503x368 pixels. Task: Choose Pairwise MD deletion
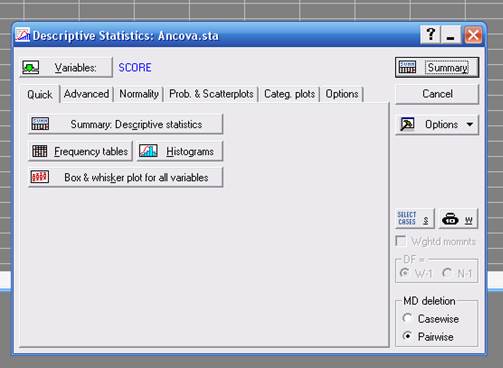(407, 336)
